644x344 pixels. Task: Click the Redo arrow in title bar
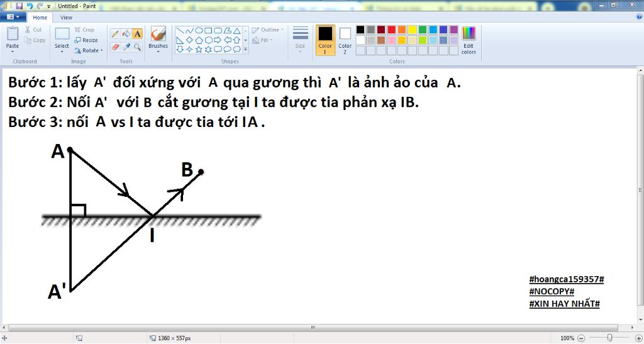point(40,6)
